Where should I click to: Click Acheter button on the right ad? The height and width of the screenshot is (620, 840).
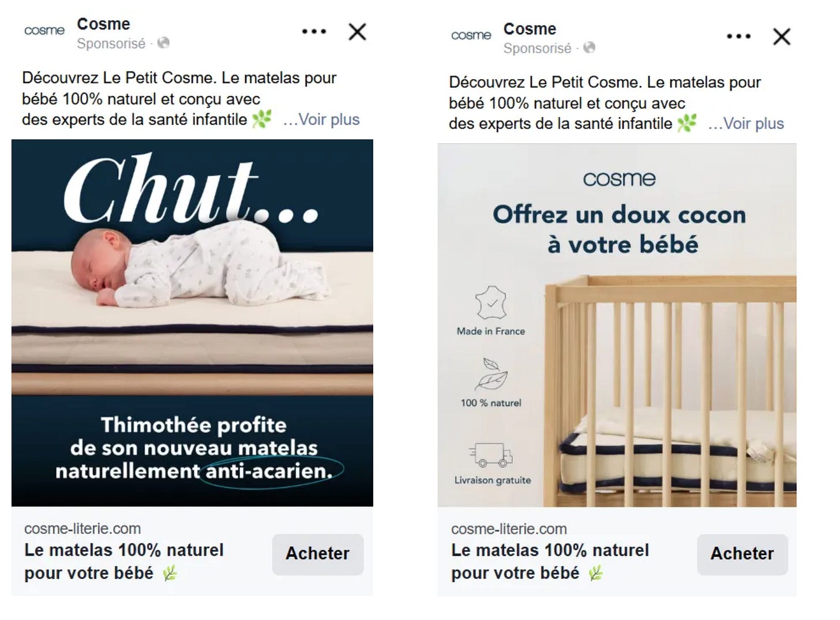[x=742, y=554]
